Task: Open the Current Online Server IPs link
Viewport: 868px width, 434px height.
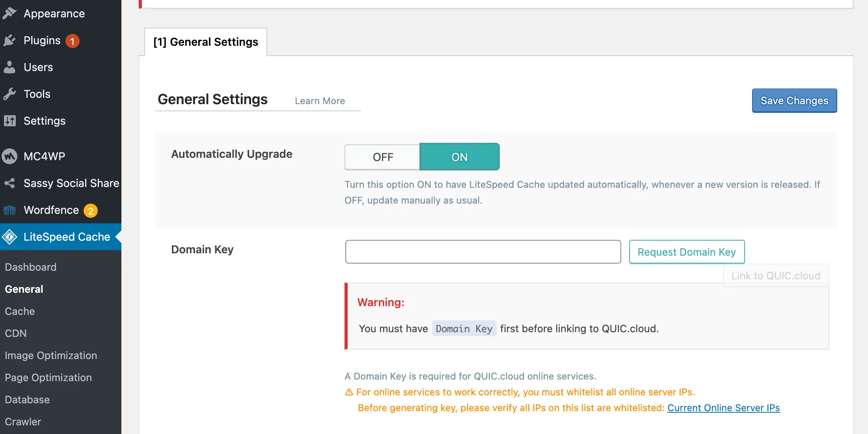Action: pyautogui.click(x=723, y=408)
